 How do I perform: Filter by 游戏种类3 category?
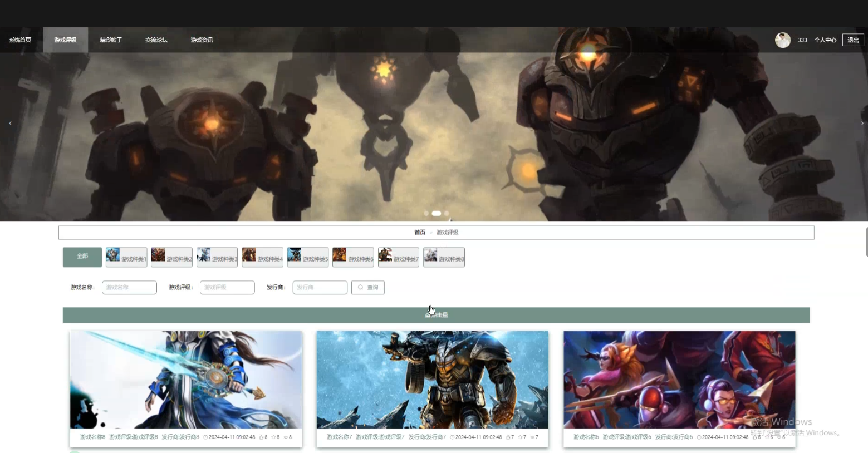(x=217, y=257)
